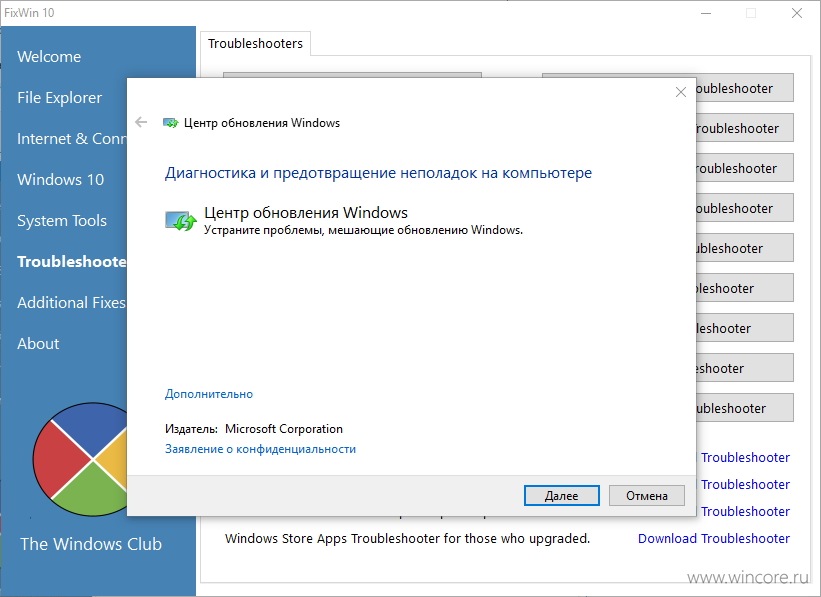Click Издатель Microsoft Corporation text
Viewport: 821px width, 597px height.
click(254, 429)
